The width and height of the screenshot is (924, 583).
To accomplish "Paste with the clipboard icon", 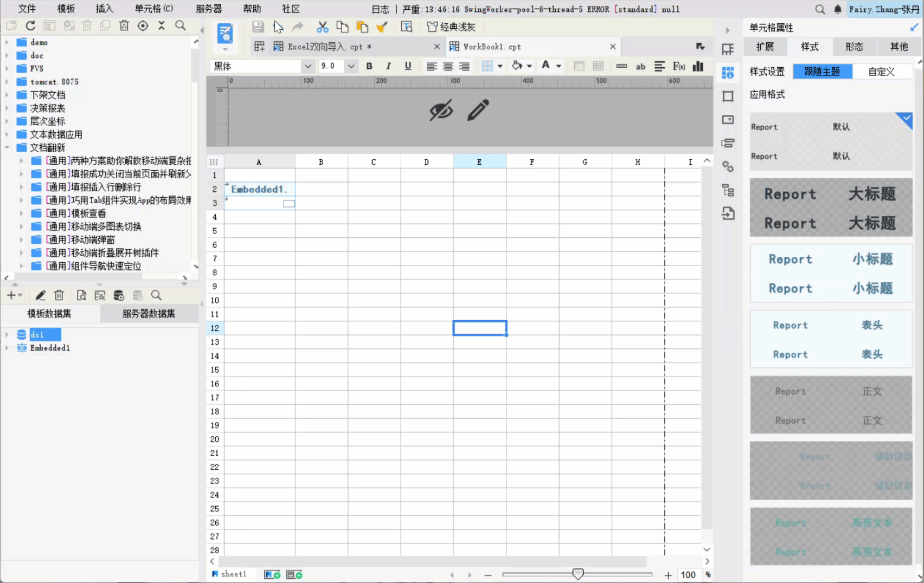I will coord(362,27).
